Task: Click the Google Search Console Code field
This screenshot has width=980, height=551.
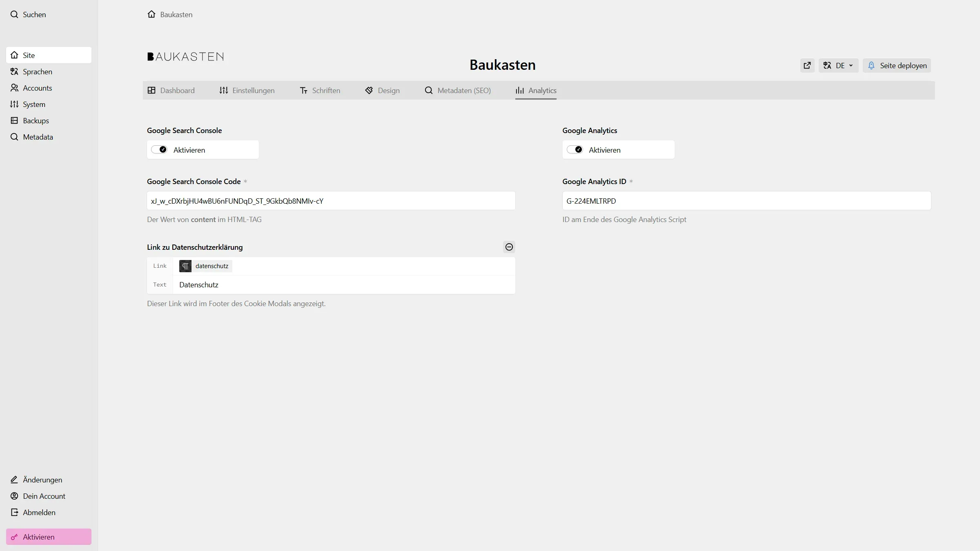Action: (x=331, y=201)
